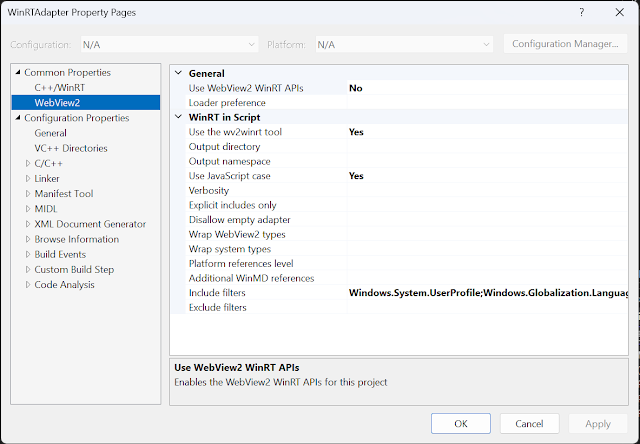Expand Custom Build Step node arrow
The image size is (640, 444).
click(x=28, y=269)
